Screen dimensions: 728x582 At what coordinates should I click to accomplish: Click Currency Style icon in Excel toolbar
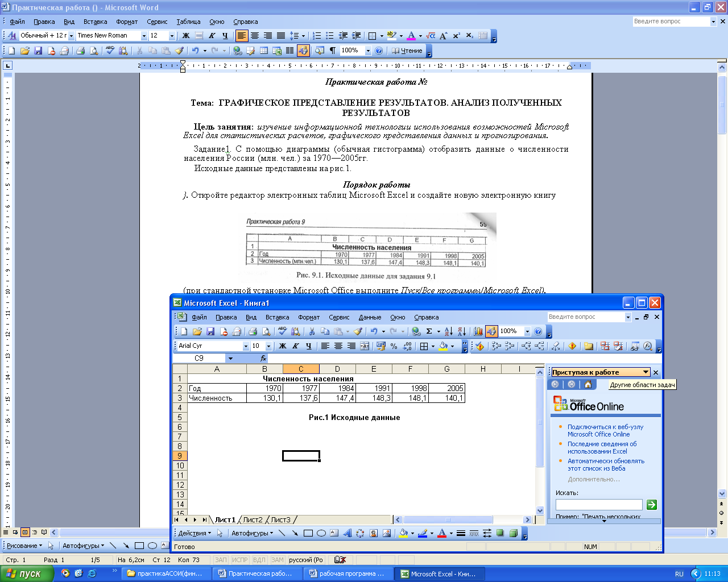coord(381,346)
